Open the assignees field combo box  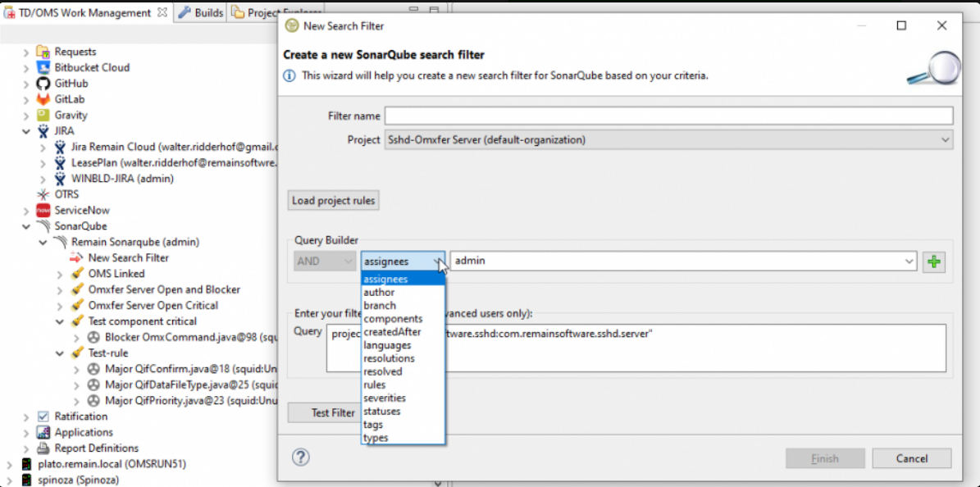point(403,262)
